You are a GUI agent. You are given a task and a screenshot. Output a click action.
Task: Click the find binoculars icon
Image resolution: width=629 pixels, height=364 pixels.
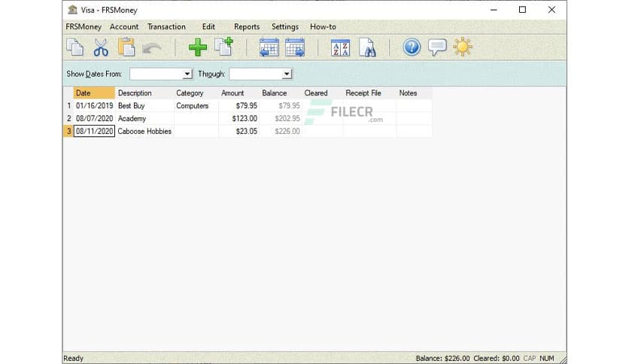367,47
